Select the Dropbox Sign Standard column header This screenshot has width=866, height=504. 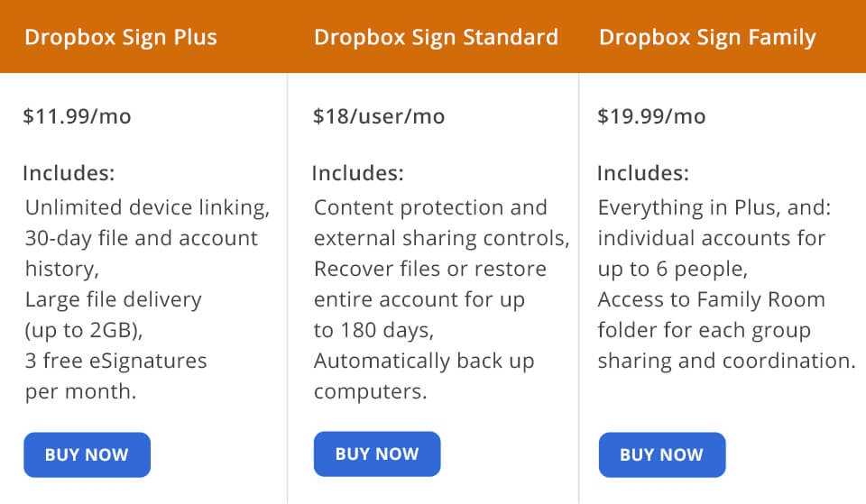436,38
